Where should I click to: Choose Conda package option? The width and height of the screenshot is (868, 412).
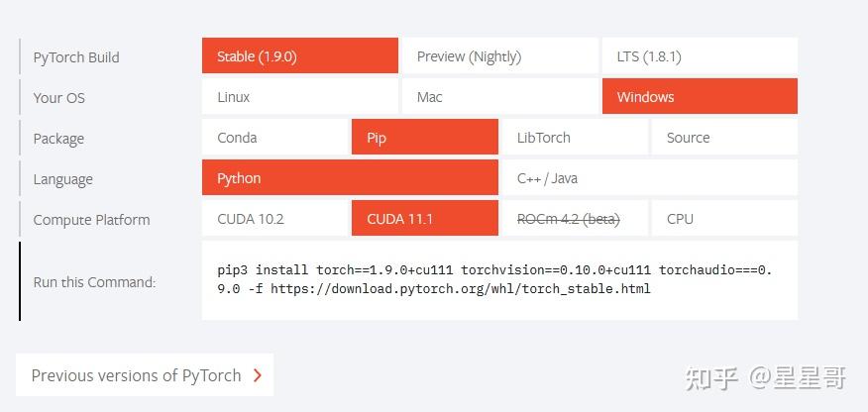click(274, 138)
